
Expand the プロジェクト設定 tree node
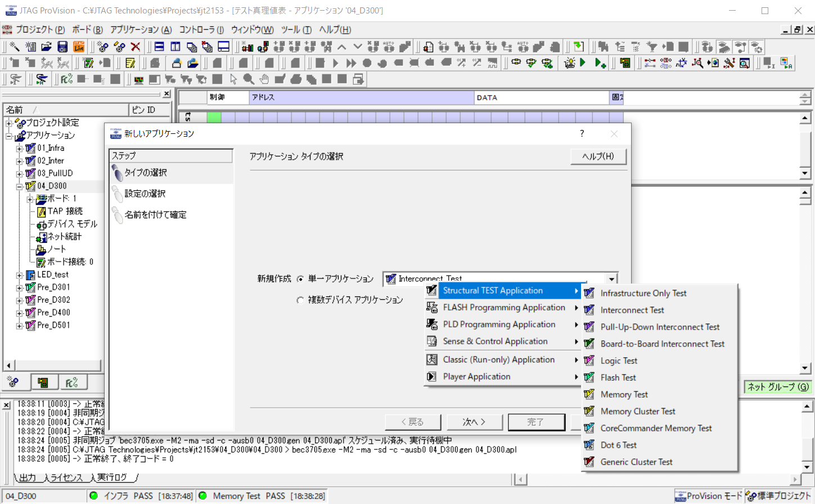pyautogui.click(x=9, y=123)
